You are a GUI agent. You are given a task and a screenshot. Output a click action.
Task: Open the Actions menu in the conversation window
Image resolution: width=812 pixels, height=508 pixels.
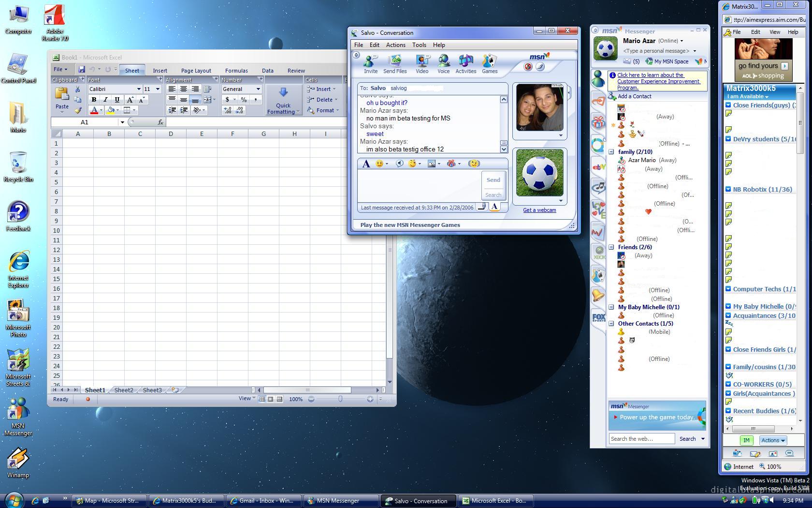(x=395, y=45)
